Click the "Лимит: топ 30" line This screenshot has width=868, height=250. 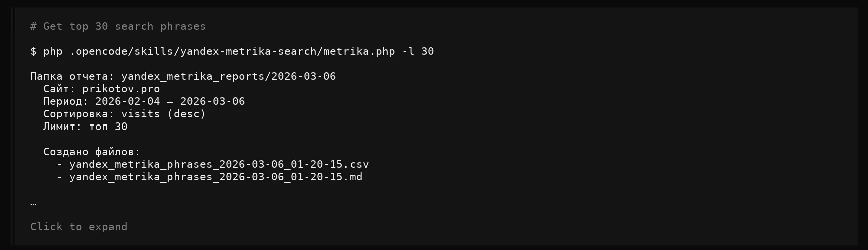pos(85,127)
